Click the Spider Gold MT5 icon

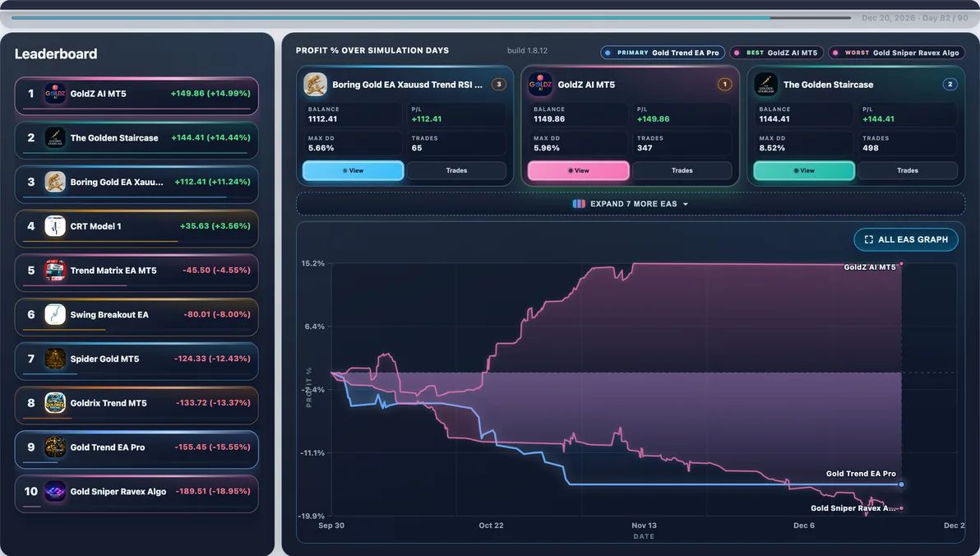(x=55, y=359)
